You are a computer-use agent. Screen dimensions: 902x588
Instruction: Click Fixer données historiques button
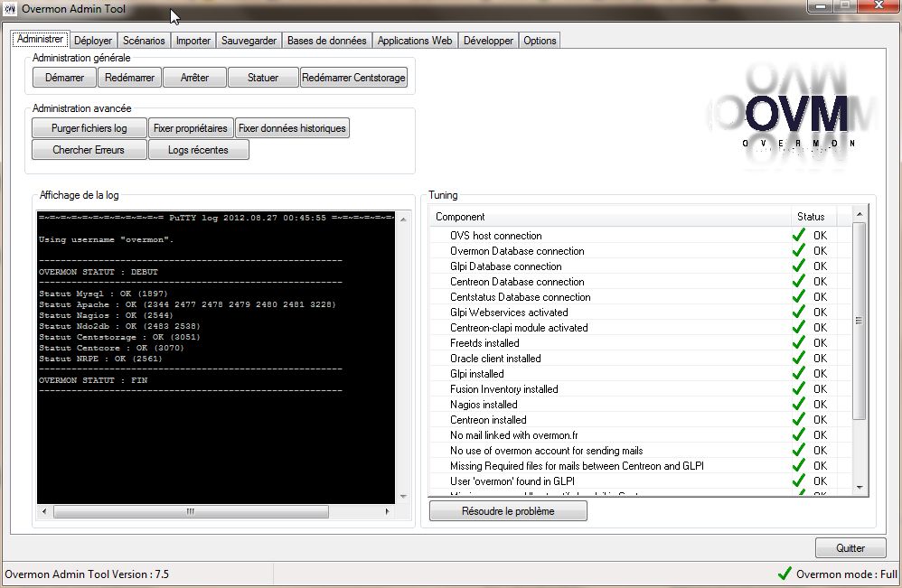(292, 128)
